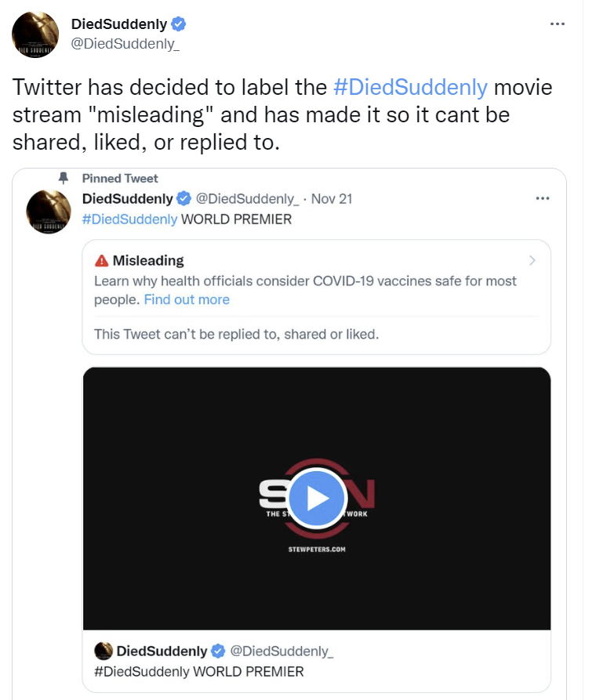
Task: Click the @DiedSuddenly_ handle in the video card footer
Action: coord(282,651)
